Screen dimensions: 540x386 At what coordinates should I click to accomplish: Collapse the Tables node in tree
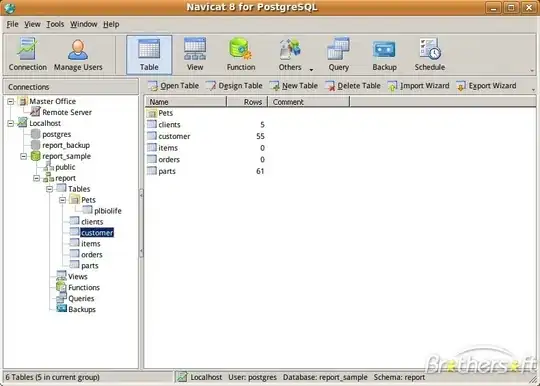click(50, 189)
